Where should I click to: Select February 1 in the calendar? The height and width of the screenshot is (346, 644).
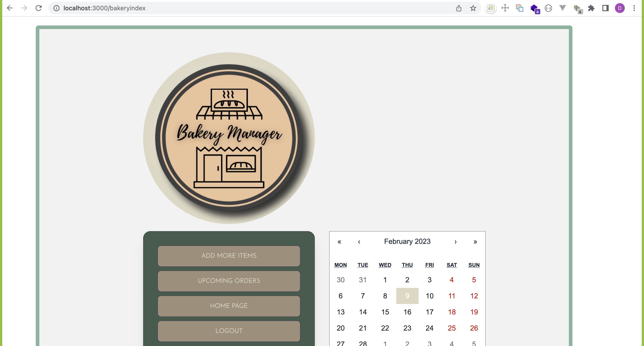click(385, 280)
